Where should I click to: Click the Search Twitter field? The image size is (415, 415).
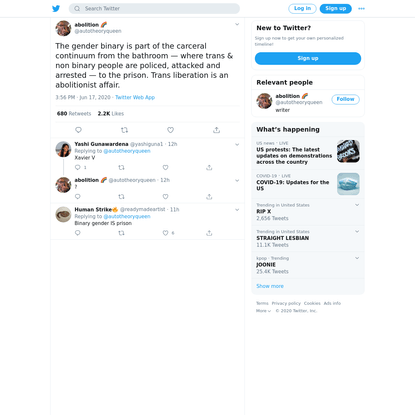(154, 9)
